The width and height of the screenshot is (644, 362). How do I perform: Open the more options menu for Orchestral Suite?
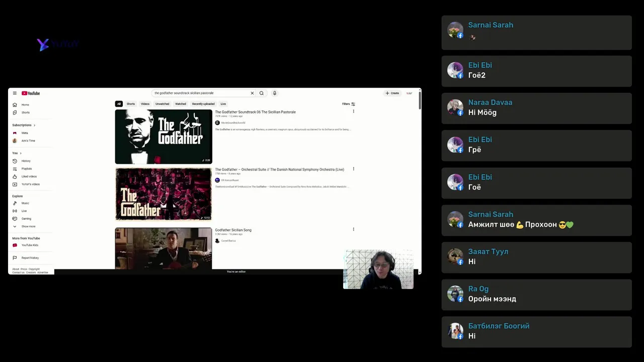click(x=353, y=169)
